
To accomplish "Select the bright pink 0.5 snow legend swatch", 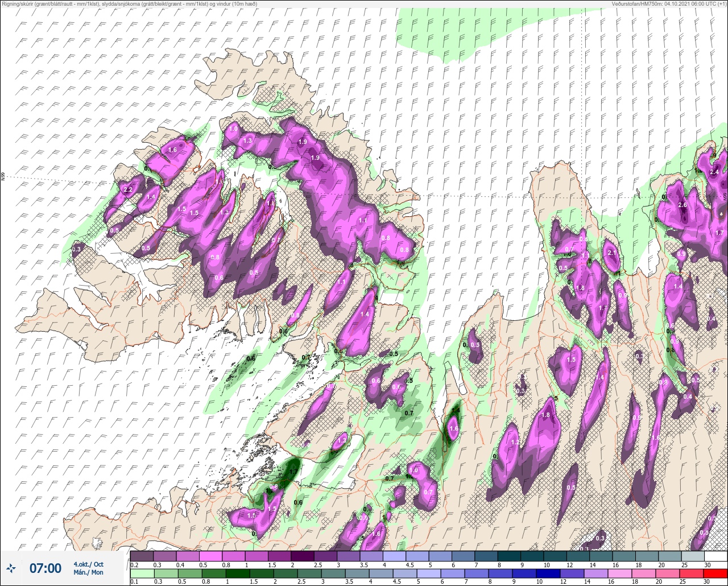I will pos(210,556).
